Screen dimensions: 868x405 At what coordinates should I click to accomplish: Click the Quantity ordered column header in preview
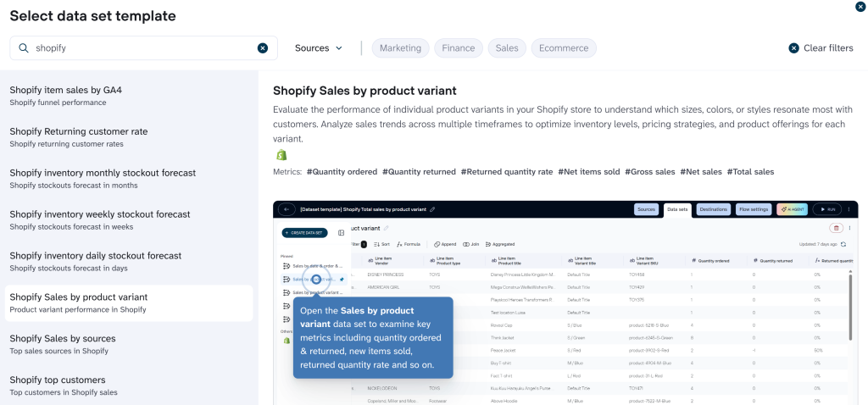(x=714, y=261)
